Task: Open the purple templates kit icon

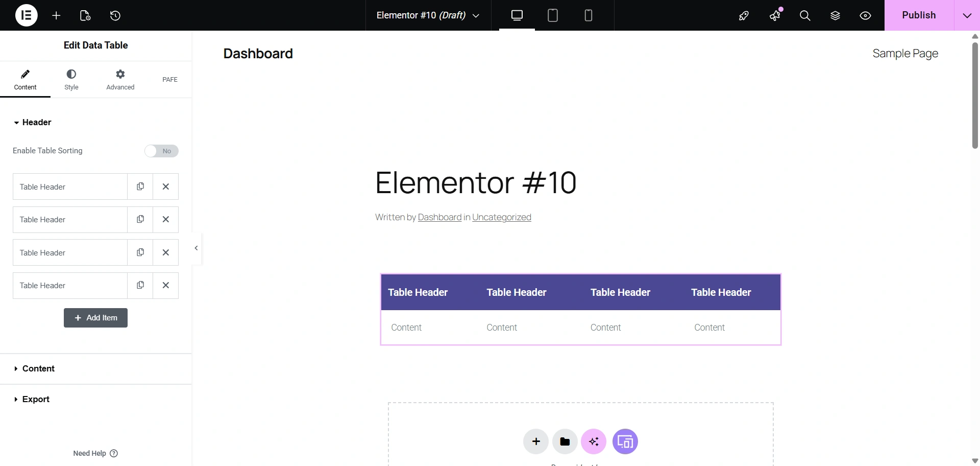Action: point(625,441)
